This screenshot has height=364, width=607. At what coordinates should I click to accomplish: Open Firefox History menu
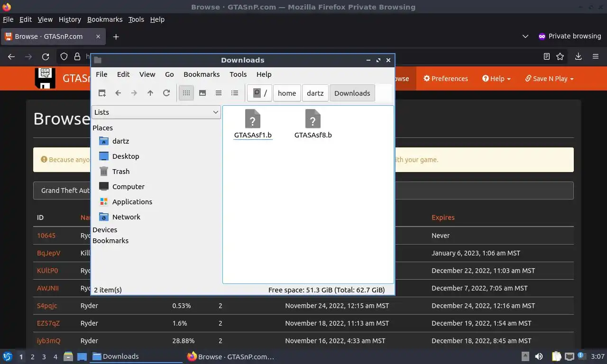(x=70, y=19)
